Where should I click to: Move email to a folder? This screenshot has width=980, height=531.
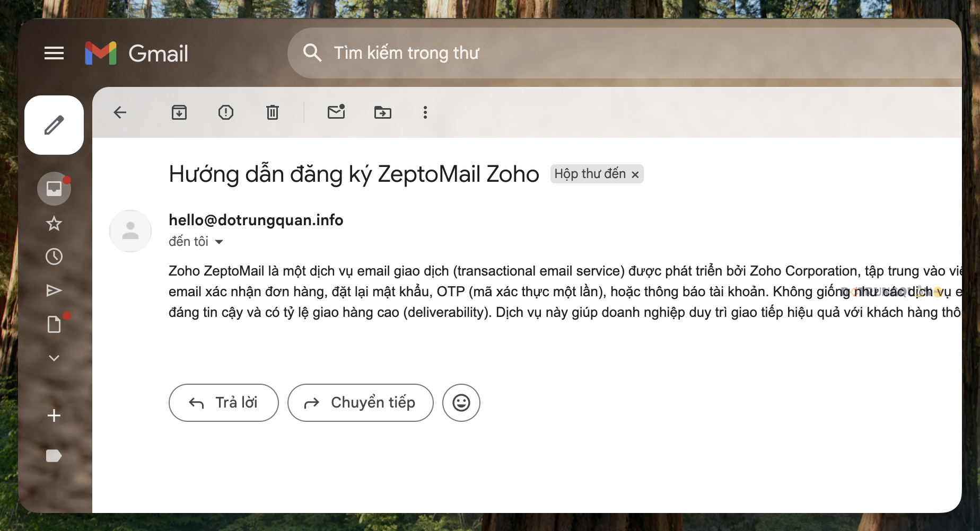383,112
